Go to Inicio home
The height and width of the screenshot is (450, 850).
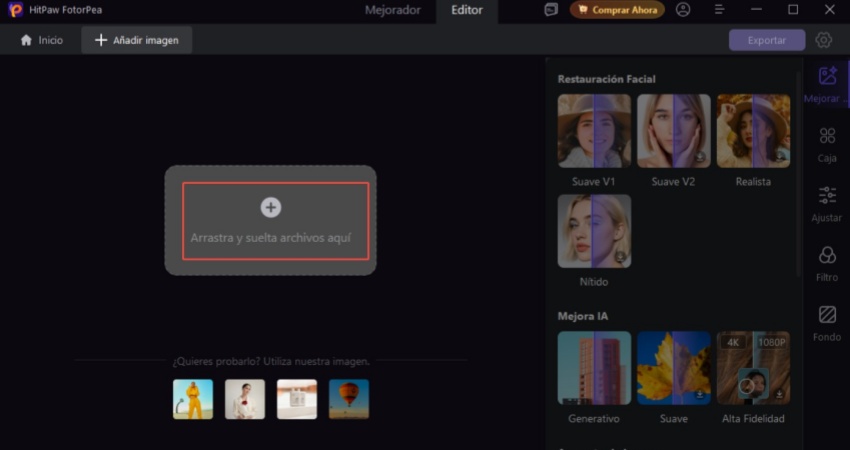(x=41, y=40)
